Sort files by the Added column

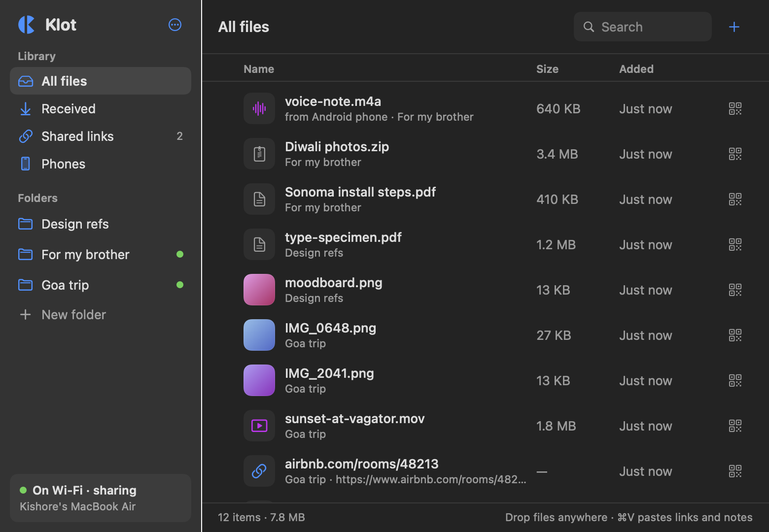tap(636, 69)
